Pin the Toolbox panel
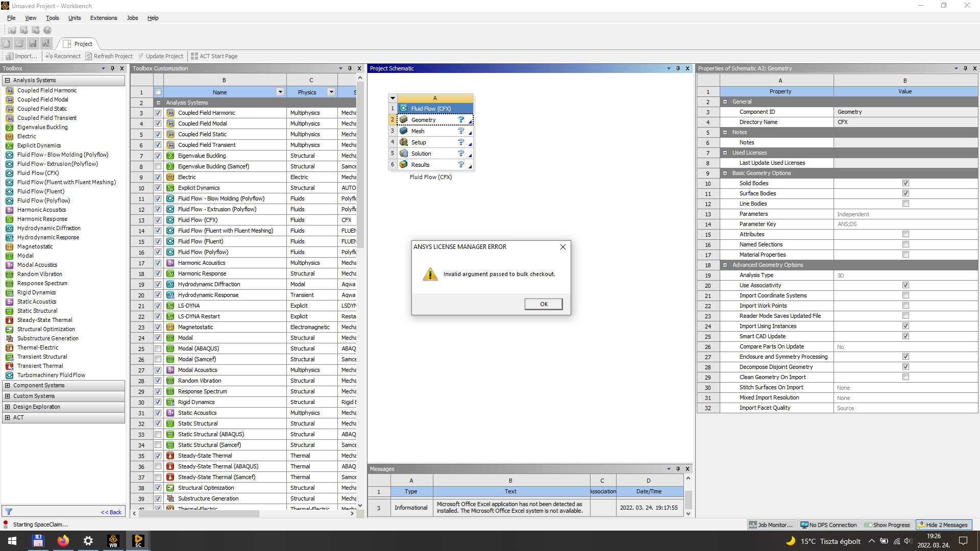 pos(112,68)
